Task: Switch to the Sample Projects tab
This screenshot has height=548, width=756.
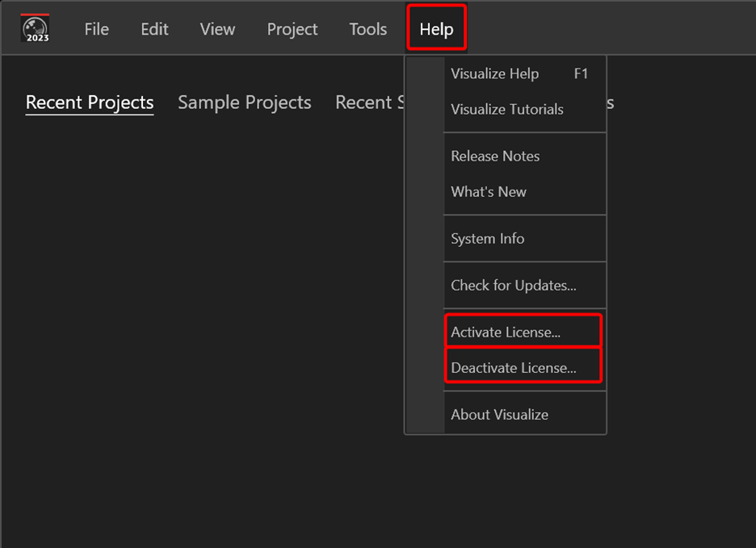Action: (x=245, y=102)
